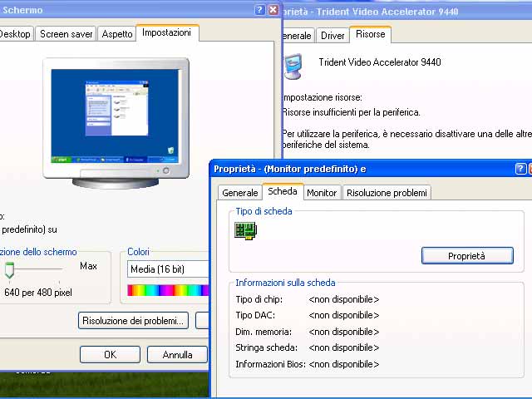Click the Trident Video Accelerator window title bar
Viewport: 532px width, 399px height.
tap(407, 12)
